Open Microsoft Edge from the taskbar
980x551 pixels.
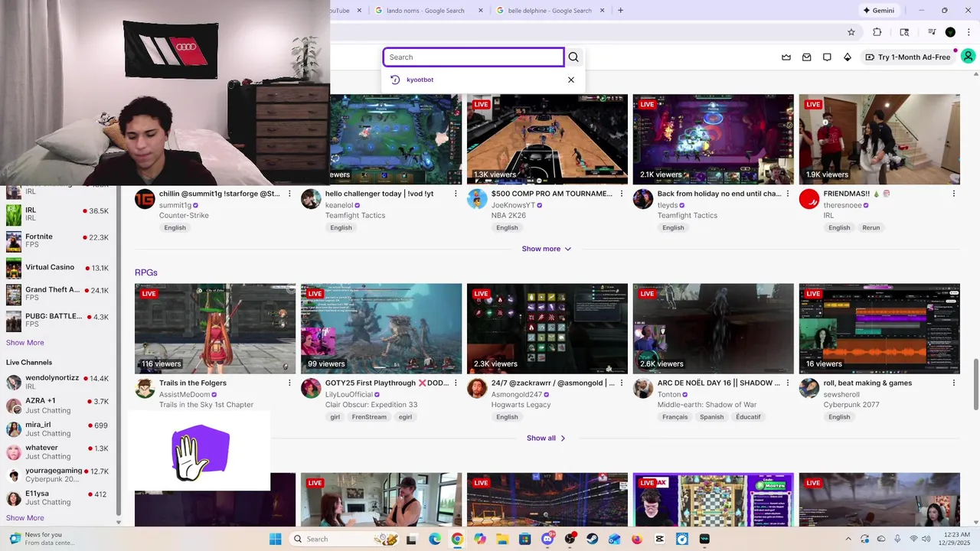click(435, 539)
